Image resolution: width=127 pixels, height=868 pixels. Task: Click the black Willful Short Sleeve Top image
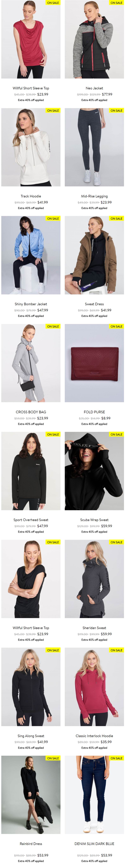[x=31, y=579]
